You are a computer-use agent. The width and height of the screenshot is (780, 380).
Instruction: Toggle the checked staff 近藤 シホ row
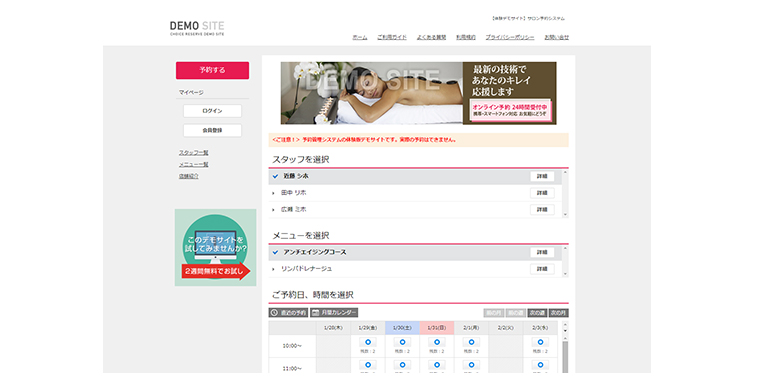point(415,177)
